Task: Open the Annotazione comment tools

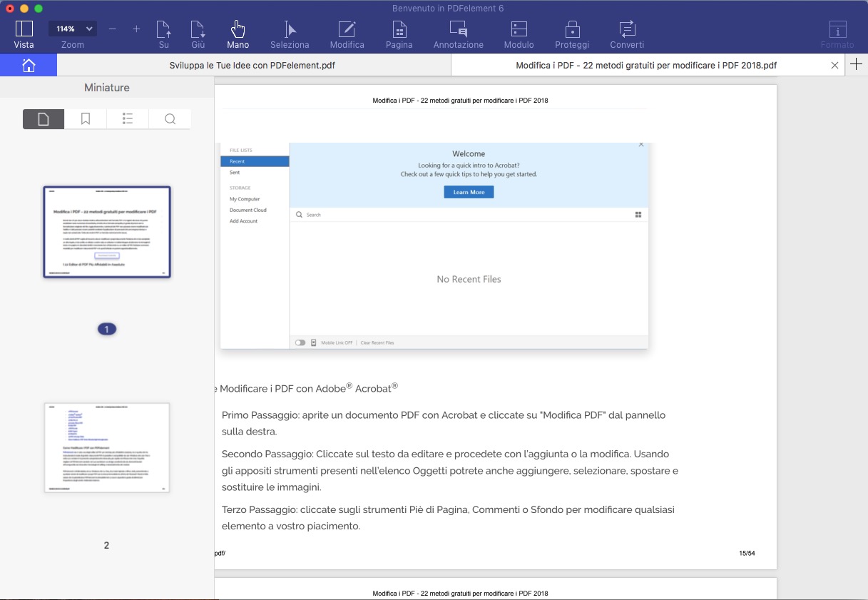Action: (x=458, y=34)
